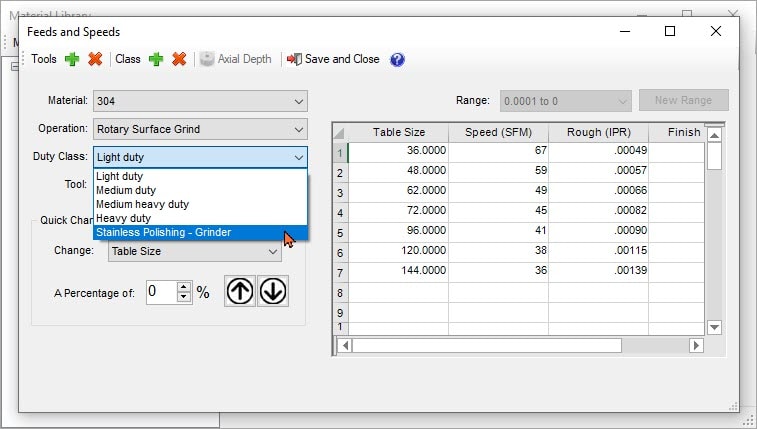The height and width of the screenshot is (429, 757).
Task: Click the Speed (SFM) column header
Action: coord(498,132)
